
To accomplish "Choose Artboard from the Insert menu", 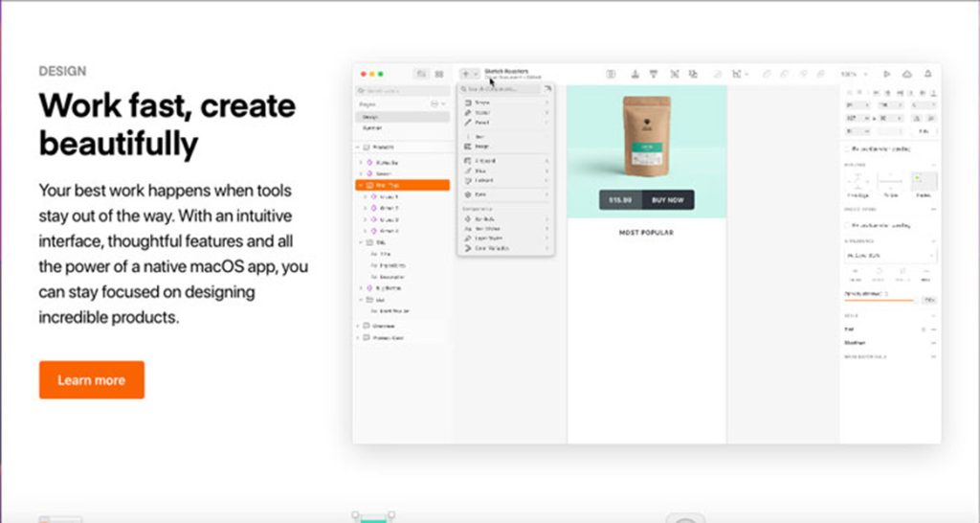I will [505, 161].
